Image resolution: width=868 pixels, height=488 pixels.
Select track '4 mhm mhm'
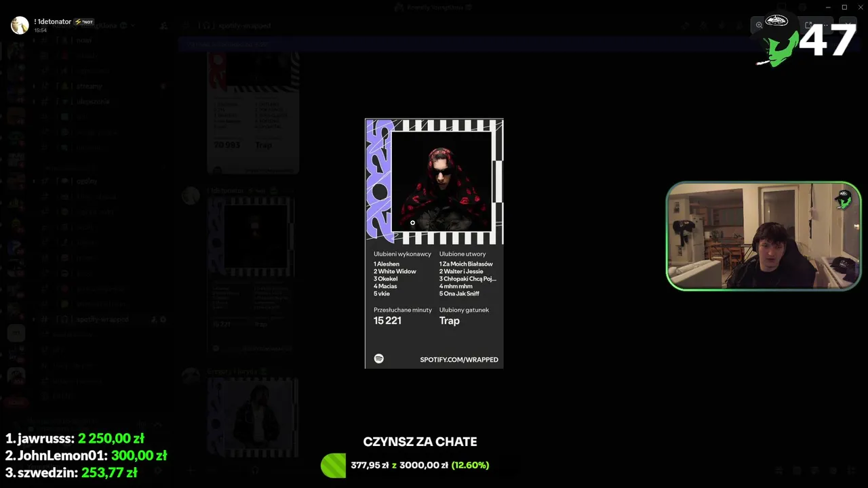pos(456,286)
